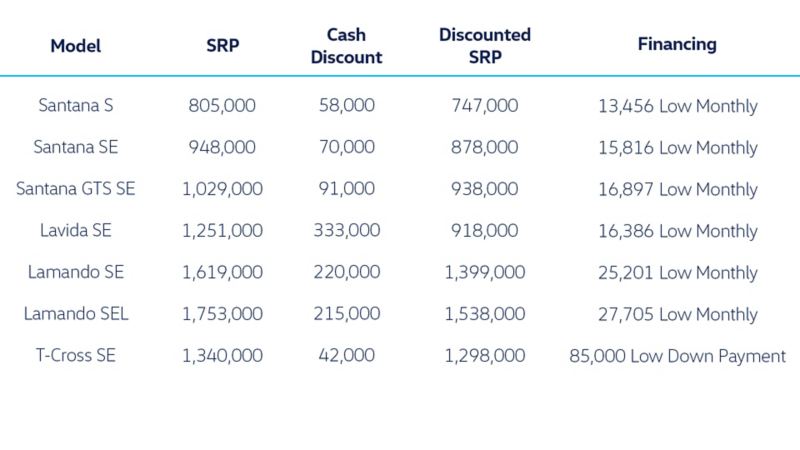Select the 27,705 Low Monthly financing cell
Screen dimensions: 800x450
point(677,314)
